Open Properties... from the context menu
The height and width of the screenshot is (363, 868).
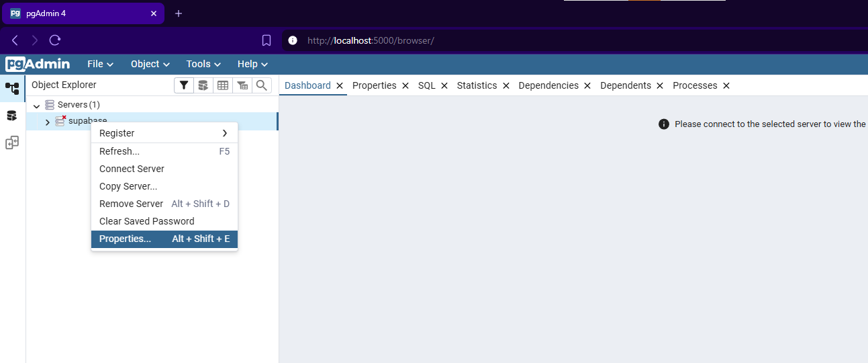coord(164,239)
